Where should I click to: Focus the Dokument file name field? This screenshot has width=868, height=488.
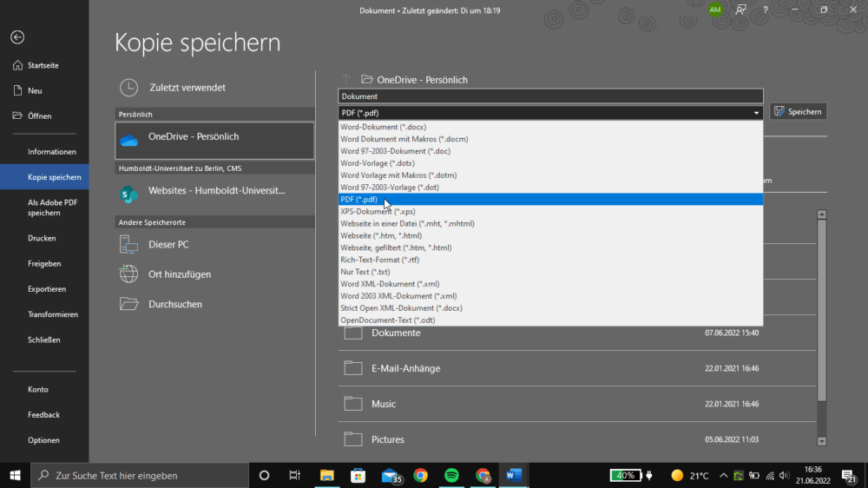pyautogui.click(x=550, y=96)
